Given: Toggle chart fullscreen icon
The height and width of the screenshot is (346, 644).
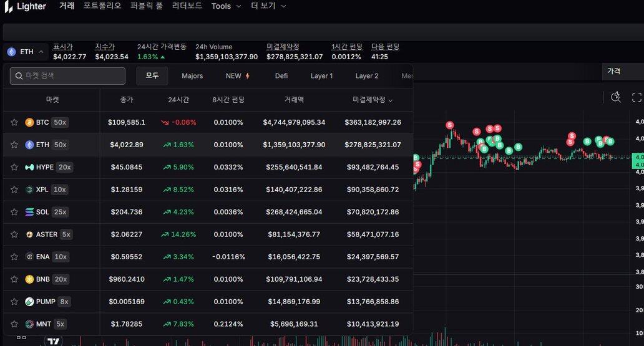Looking at the screenshot, I should (637, 97).
